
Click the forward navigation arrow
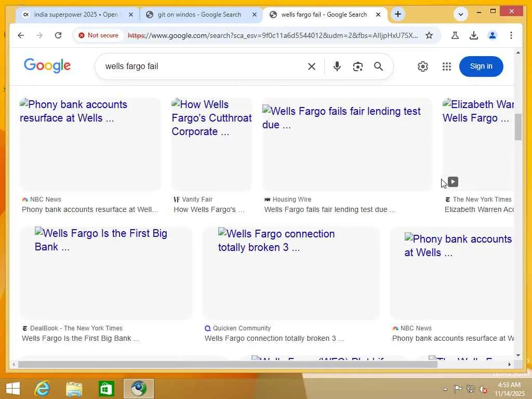pyautogui.click(x=39, y=35)
